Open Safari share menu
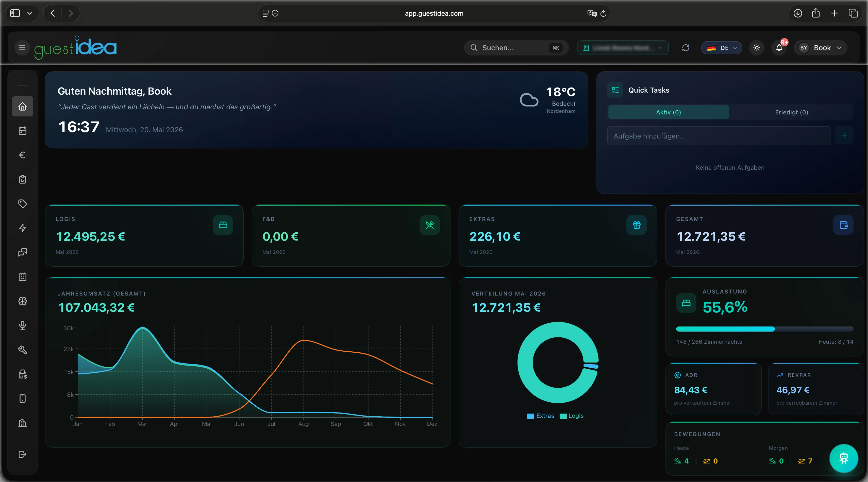The height and width of the screenshot is (482, 868). pos(816,13)
